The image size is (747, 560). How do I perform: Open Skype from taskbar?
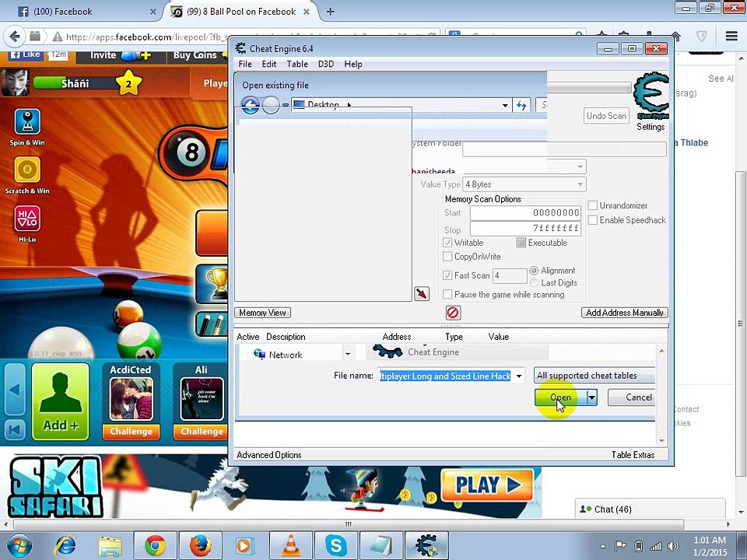(x=336, y=546)
